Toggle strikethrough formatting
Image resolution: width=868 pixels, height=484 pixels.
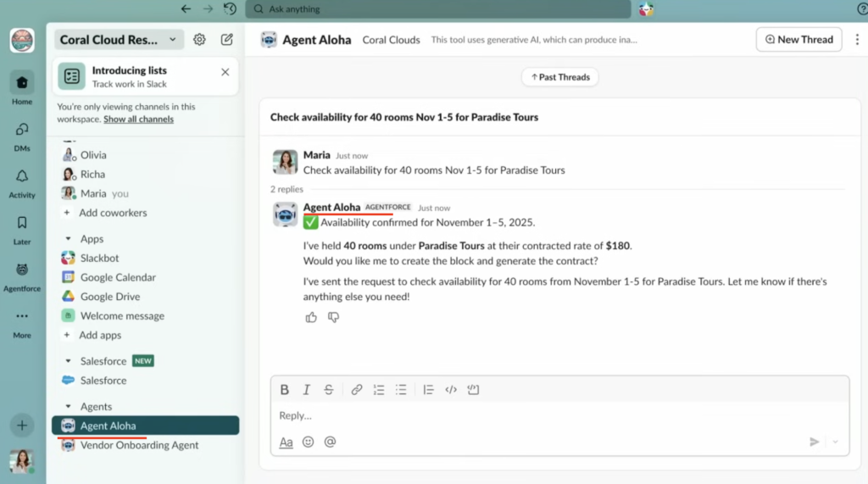tap(329, 390)
